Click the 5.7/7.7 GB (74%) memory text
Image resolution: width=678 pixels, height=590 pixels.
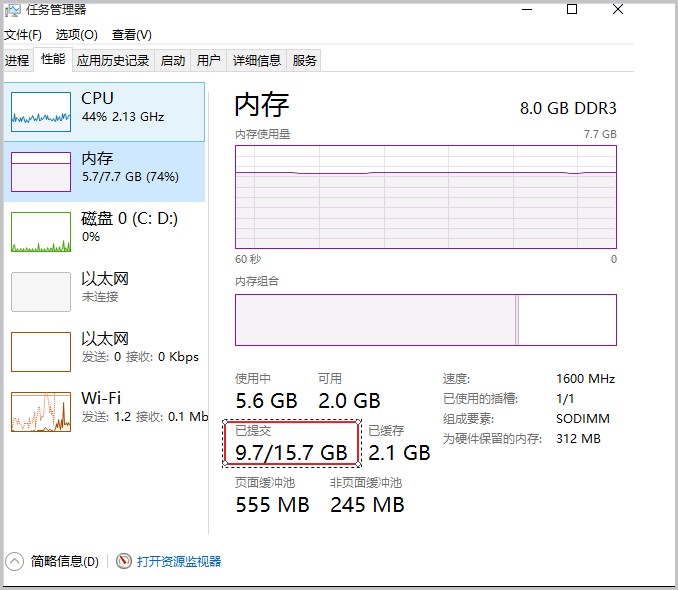[130, 177]
